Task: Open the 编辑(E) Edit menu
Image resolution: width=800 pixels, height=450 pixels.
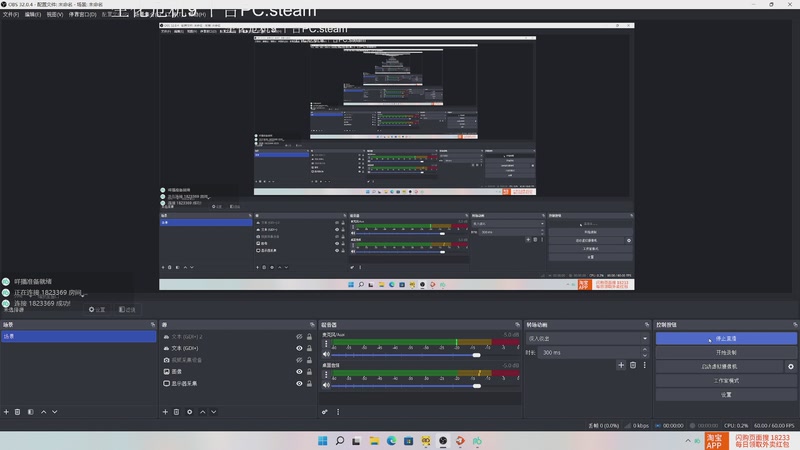Action: 33,14
